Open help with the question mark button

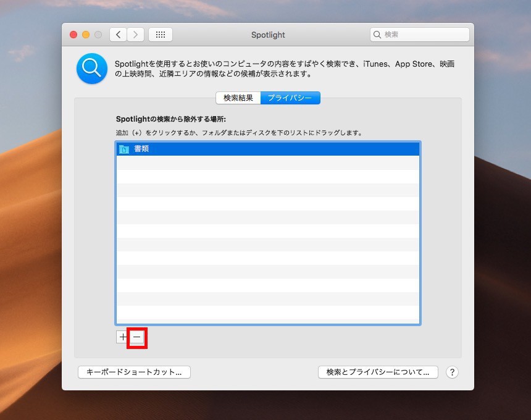[x=452, y=372]
